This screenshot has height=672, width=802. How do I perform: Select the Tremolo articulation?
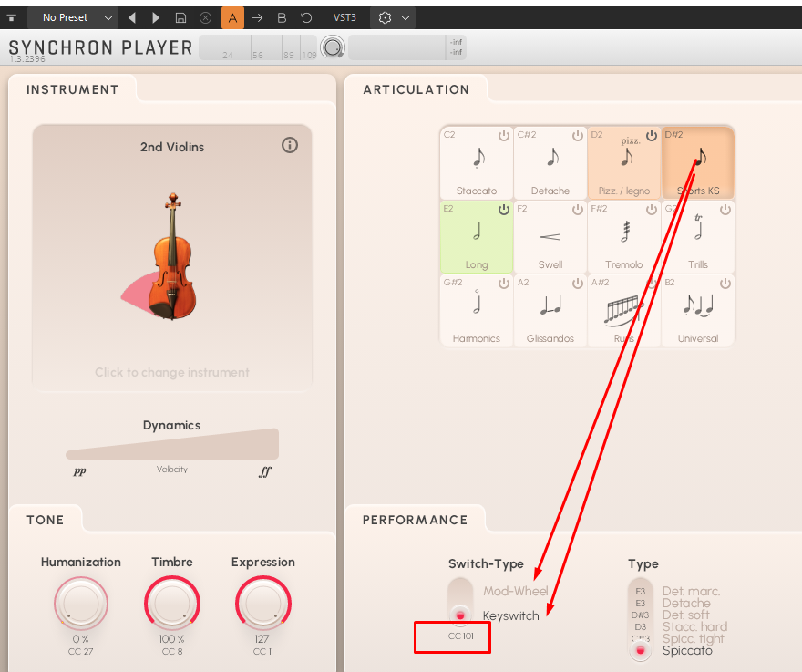pyautogui.click(x=624, y=237)
